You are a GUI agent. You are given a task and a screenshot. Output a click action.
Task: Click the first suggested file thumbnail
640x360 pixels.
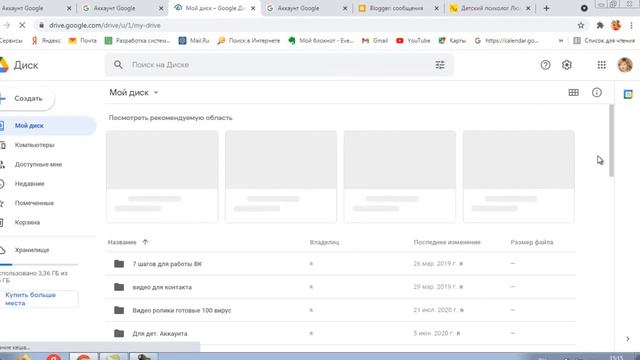point(162,176)
